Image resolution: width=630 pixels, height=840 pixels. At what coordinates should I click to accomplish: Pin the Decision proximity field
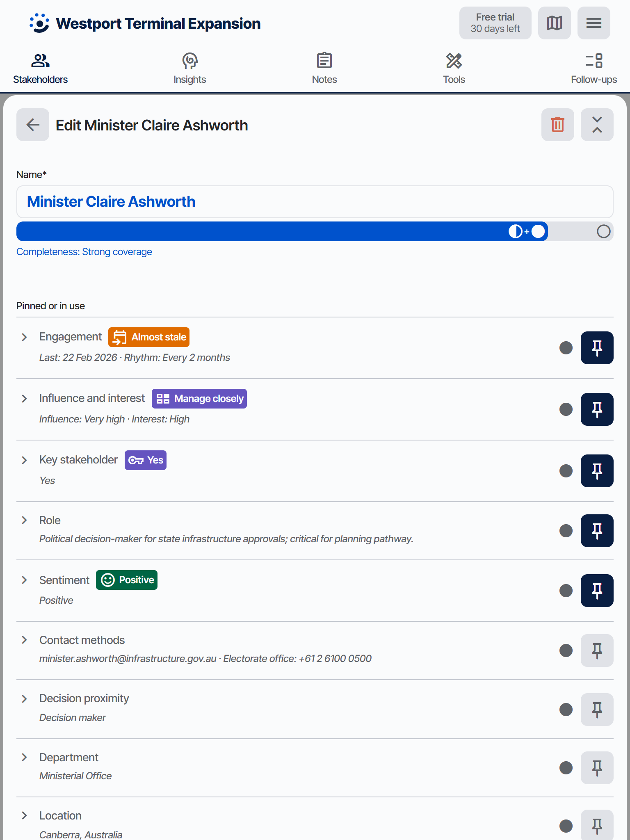[x=597, y=710]
